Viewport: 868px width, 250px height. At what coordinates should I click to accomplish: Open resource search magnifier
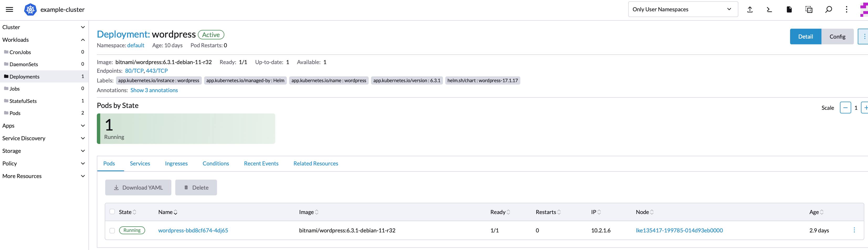828,9
